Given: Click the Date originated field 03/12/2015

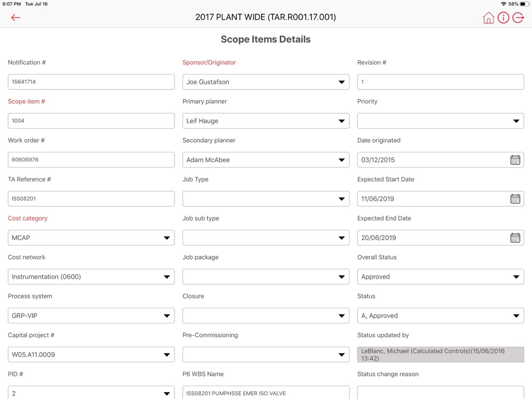Looking at the screenshot, I should tap(440, 160).
